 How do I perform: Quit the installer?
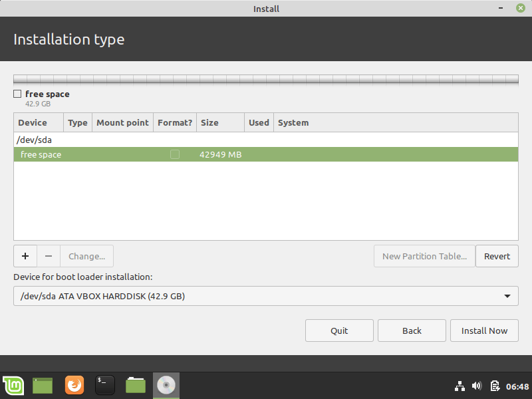[339, 331]
